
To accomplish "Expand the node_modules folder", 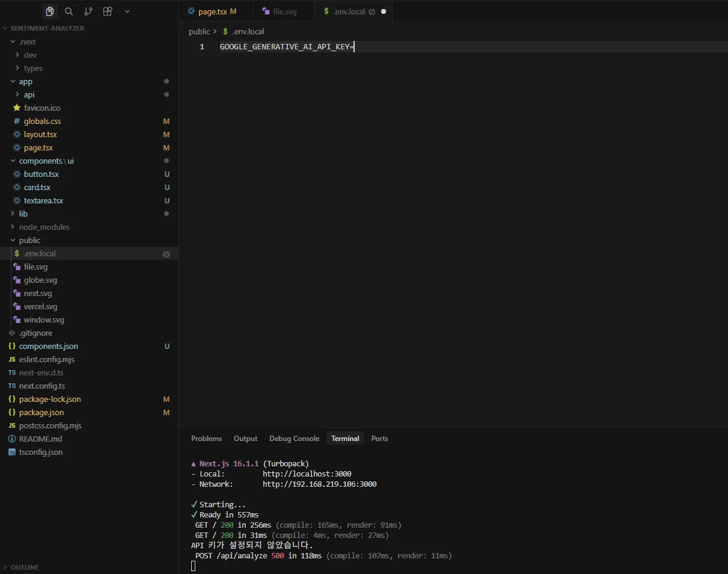I will pyautogui.click(x=44, y=227).
